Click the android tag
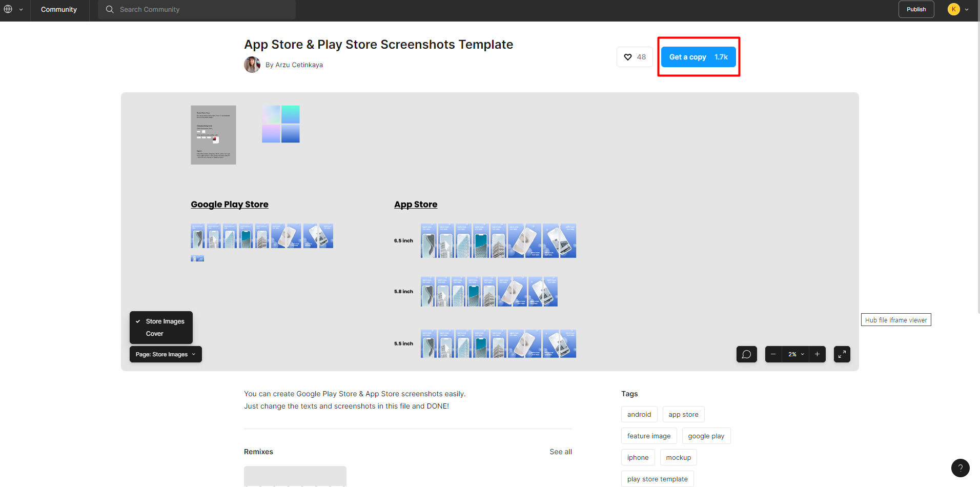This screenshot has width=980, height=487. tap(639, 414)
